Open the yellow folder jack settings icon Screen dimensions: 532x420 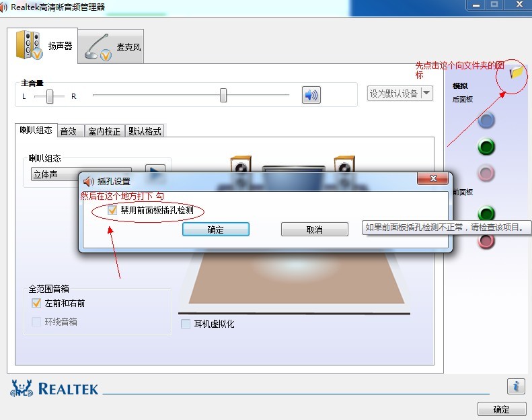tap(516, 71)
